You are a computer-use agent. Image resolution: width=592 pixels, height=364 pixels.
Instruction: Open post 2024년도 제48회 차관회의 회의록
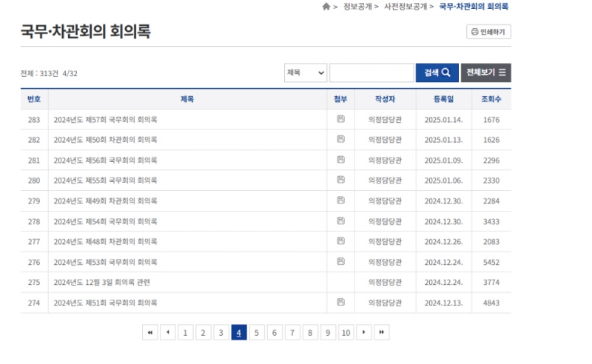[105, 242]
